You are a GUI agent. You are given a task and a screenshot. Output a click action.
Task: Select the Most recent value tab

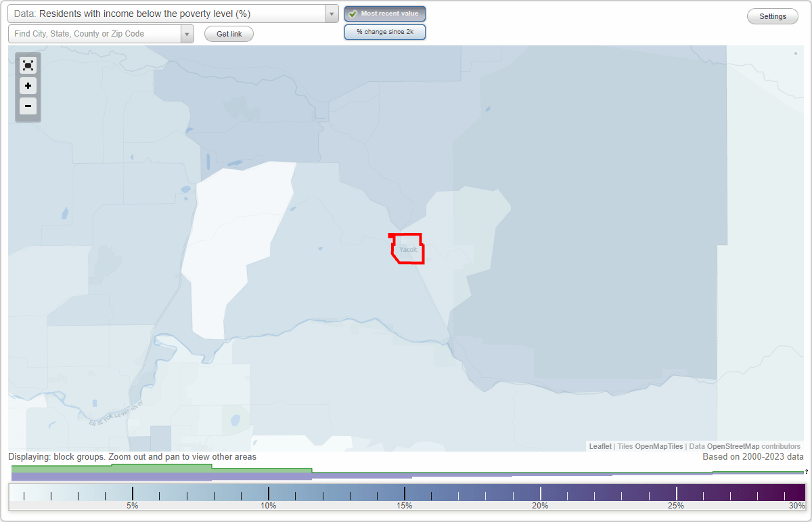[385, 14]
